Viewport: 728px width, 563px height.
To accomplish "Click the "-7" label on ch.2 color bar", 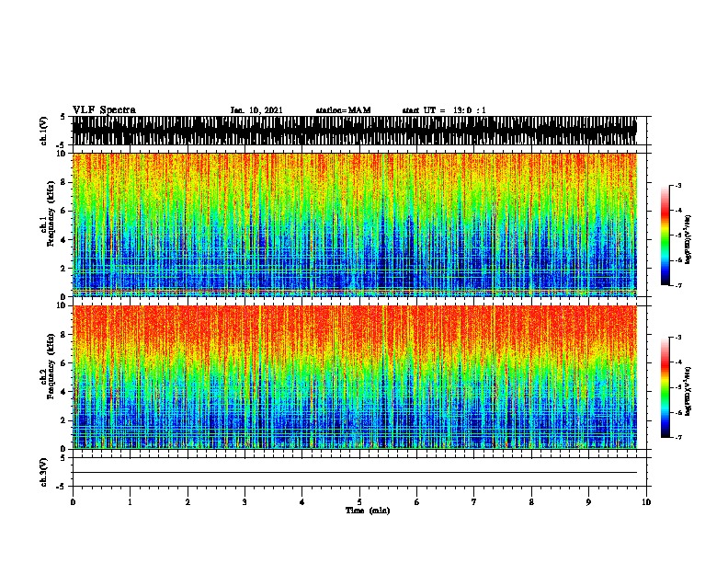I will tap(677, 437).
